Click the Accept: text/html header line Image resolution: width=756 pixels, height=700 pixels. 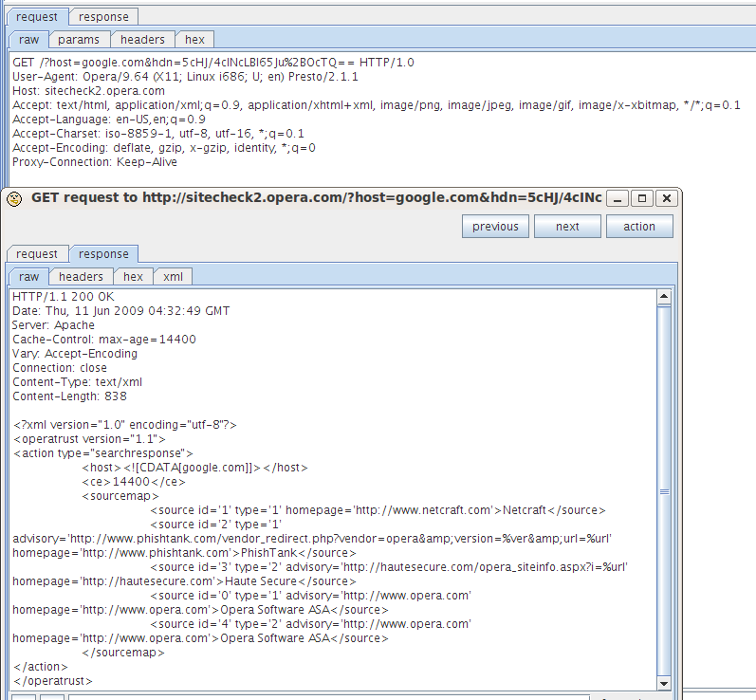coord(377,105)
